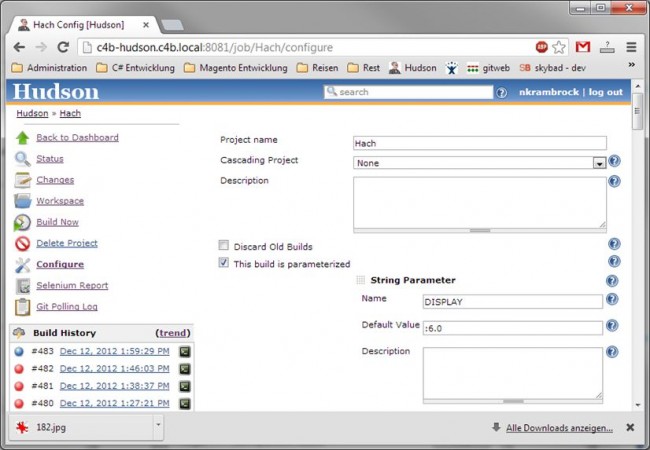650x450 pixels.
Task: Expand the 182.jpg download options arrow
Action: point(158,425)
